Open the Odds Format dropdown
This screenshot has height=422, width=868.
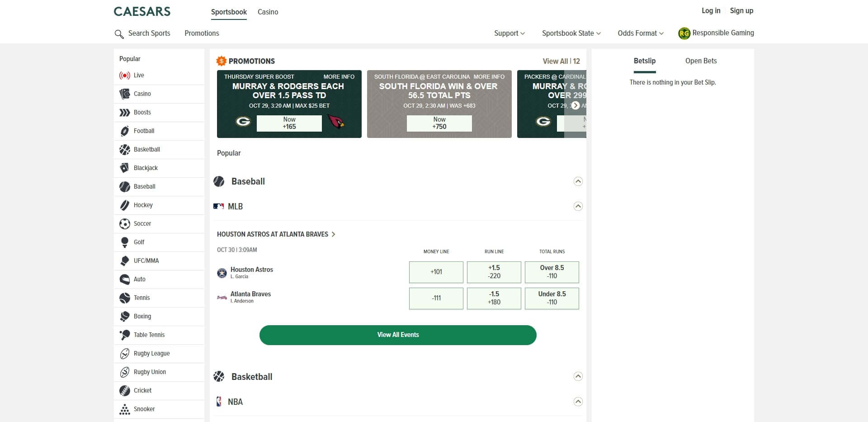pyautogui.click(x=641, y=33)
